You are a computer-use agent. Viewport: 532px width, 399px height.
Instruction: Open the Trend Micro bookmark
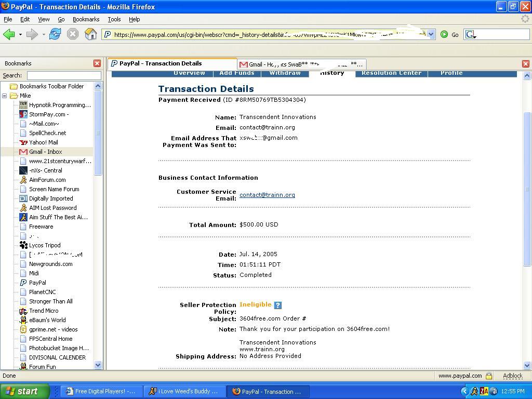[x=44, y=311]
